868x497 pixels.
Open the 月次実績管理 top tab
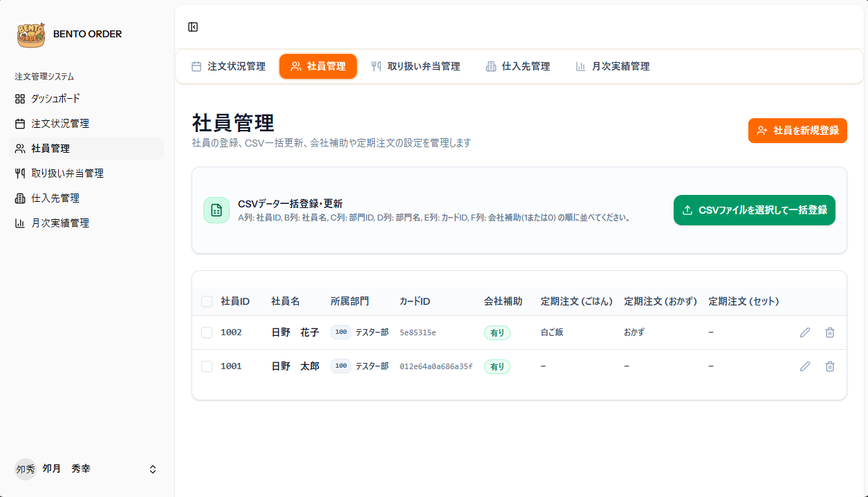pyautogui.click(x=613, y=66)
